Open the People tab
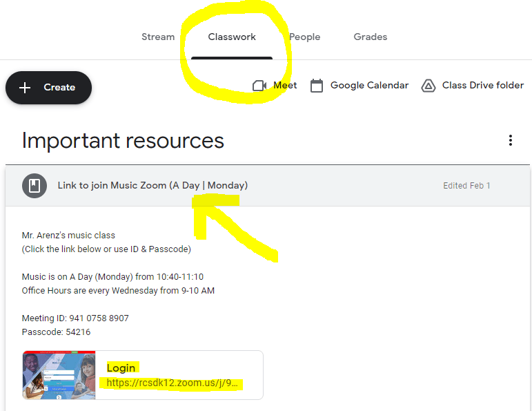This screenshot has height=411, width=532. (x=305, y=37)
